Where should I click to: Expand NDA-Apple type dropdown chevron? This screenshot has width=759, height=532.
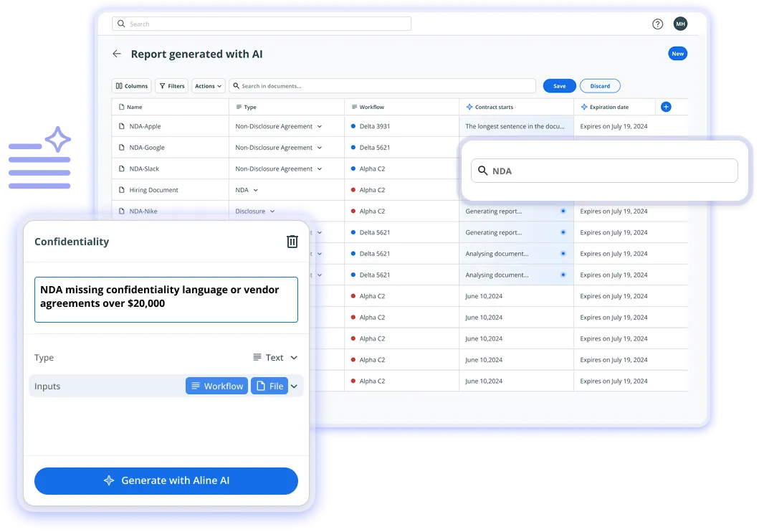(320, 126)
